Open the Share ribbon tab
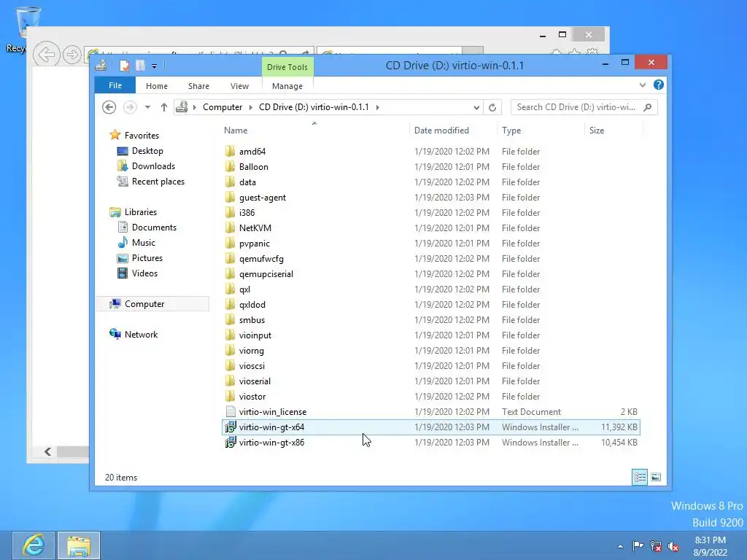Image resolution: width=747 pixels, height=560 pixels. click(x=198, y=86)
